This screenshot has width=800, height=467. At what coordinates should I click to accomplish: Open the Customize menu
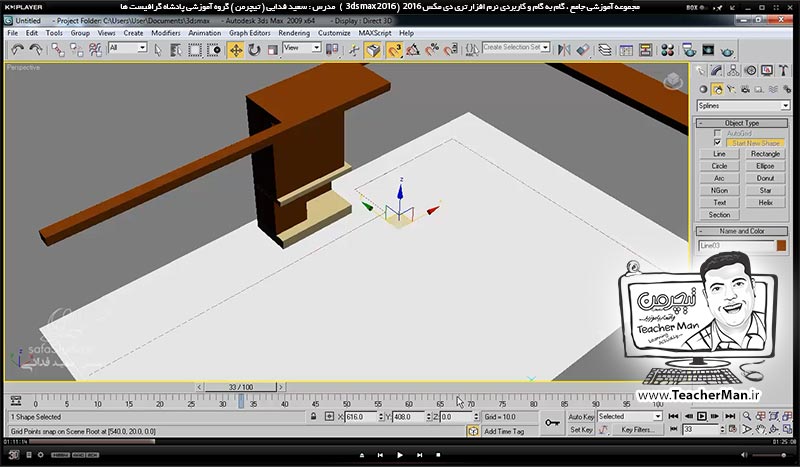[334, 33]
